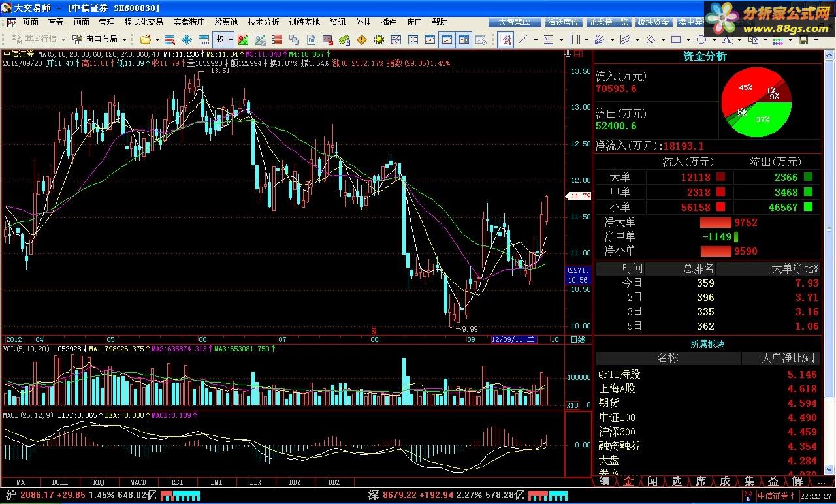Click the red list lines icon
The width and height of the screenshot is (836, 504).
pyautogui.click(x=277, y=40)
